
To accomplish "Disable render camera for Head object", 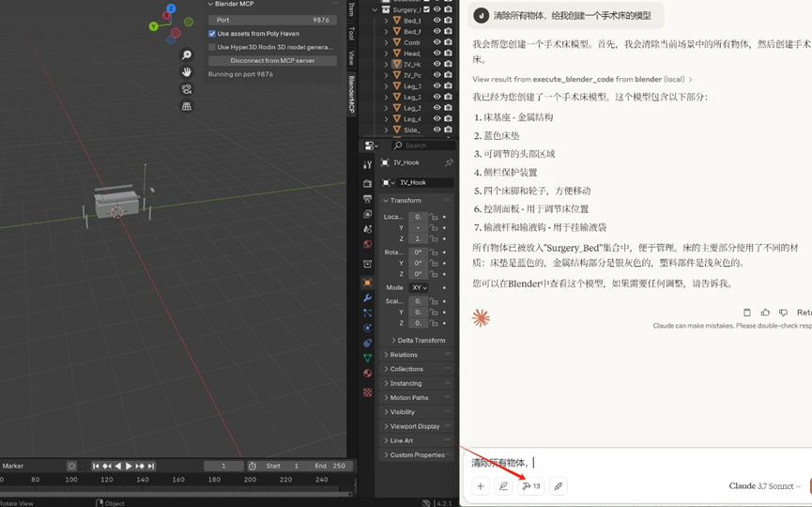I will click(448, 54).
